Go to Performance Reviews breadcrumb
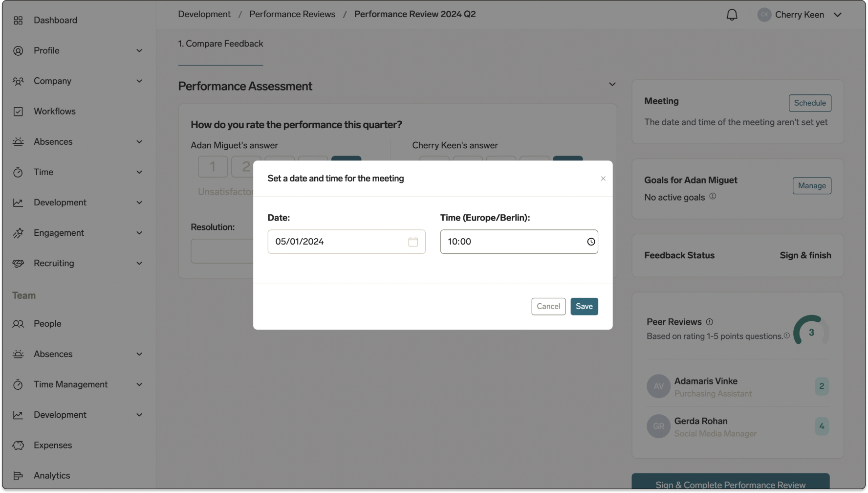This screenshot has width=868, height=493. [x=292, y=14]
